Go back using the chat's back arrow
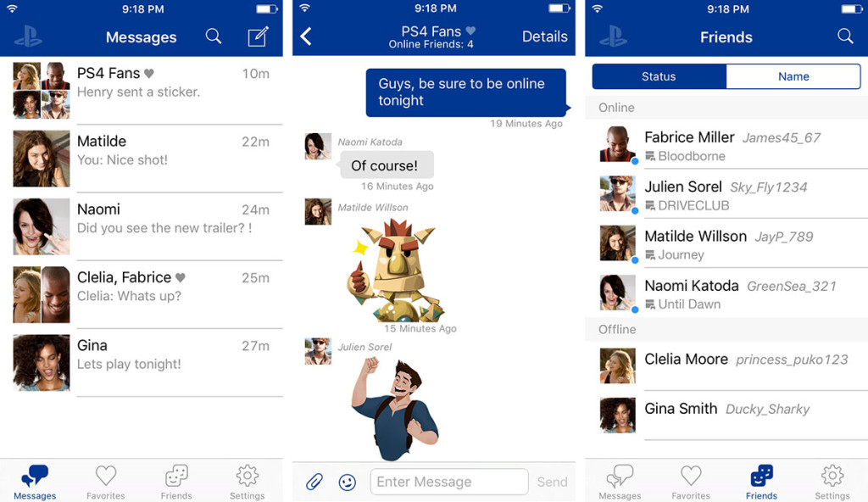The width and height of the screenshot is (868, 502). click(306, 36)
